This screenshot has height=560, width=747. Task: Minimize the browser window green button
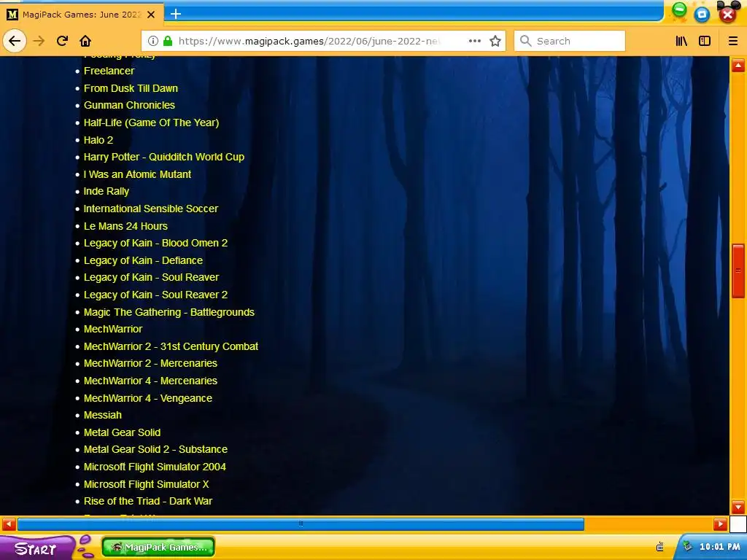coord(679,9)
